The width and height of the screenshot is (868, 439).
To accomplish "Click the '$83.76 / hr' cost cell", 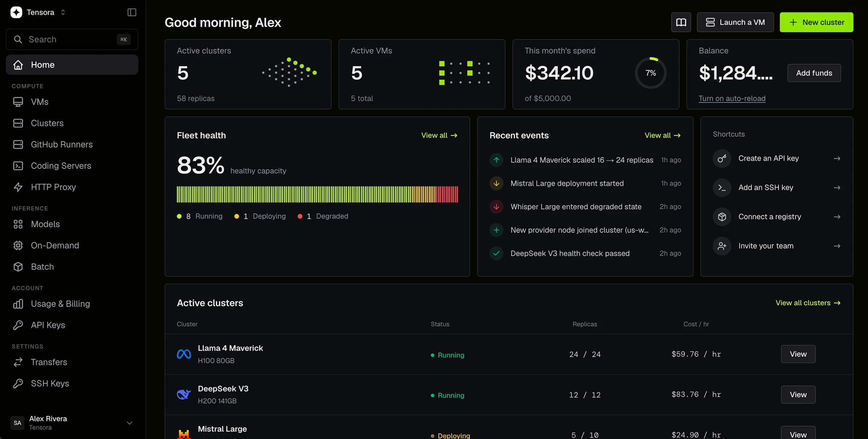I will [696, 395].
